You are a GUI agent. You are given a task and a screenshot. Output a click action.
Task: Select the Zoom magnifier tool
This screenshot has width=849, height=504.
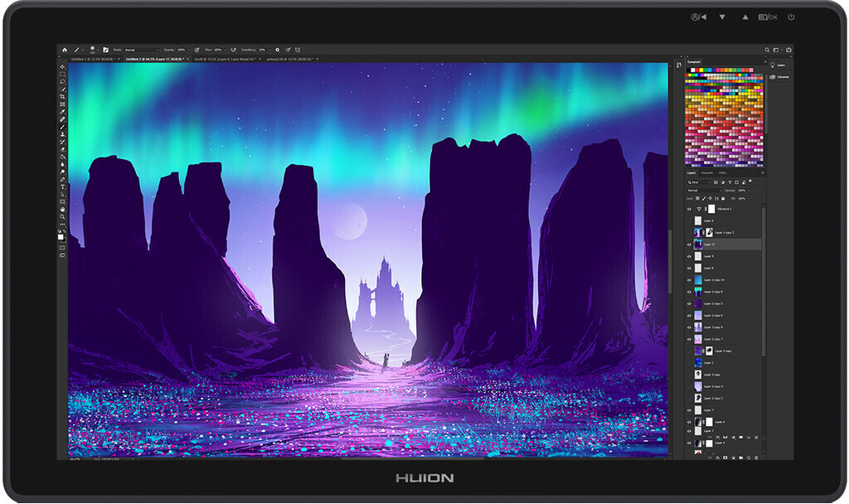click(x=62, y=216)
